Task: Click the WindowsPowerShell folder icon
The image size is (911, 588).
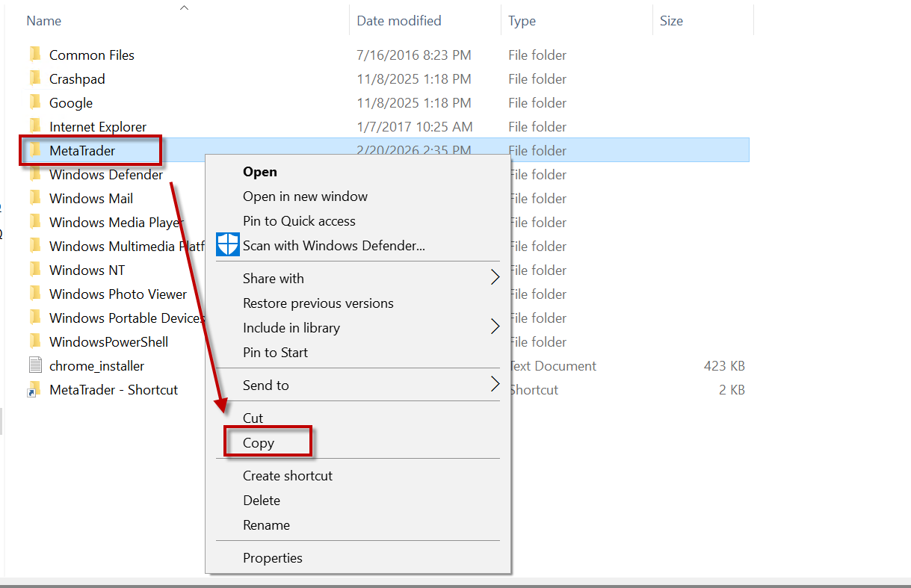Action: pyautogui.click(x=34, y=341)
